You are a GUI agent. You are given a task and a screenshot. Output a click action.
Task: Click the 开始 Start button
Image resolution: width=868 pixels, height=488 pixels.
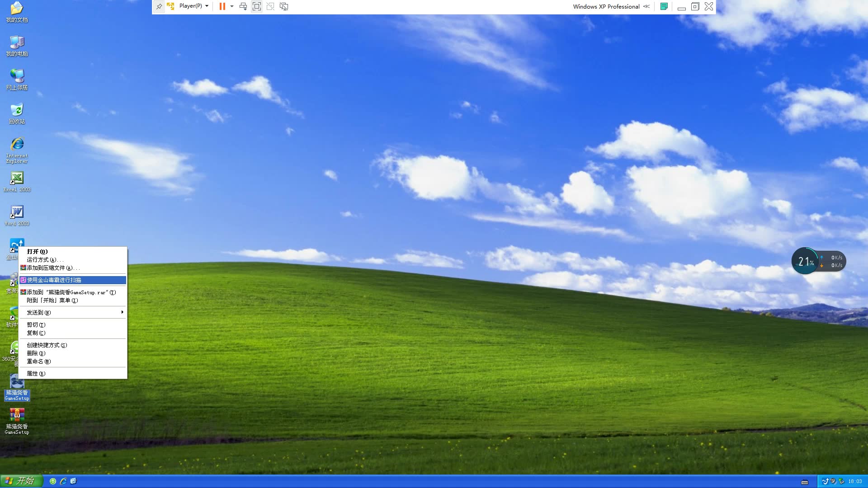[21, 481]
